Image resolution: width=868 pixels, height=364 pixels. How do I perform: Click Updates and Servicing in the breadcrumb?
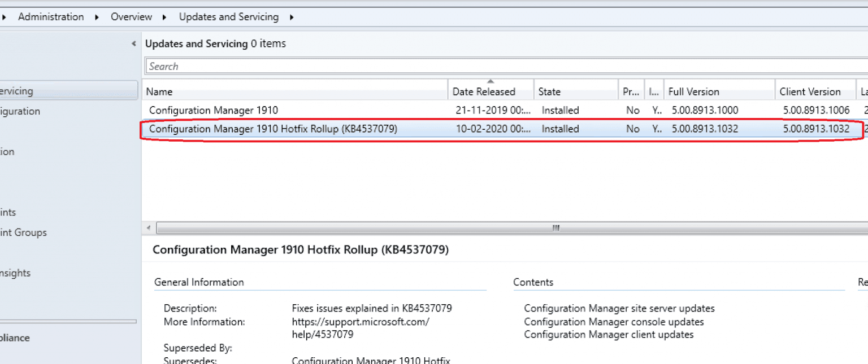(229, 17)
